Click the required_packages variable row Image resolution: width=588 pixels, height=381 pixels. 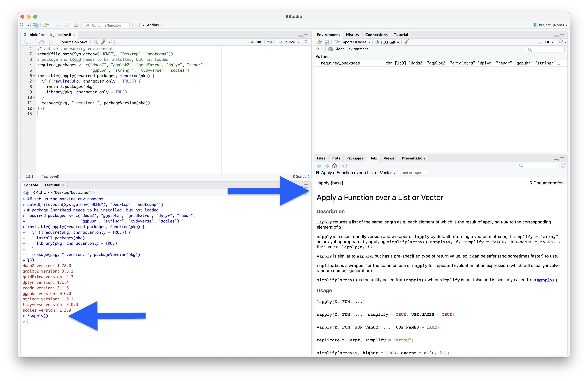441,63
